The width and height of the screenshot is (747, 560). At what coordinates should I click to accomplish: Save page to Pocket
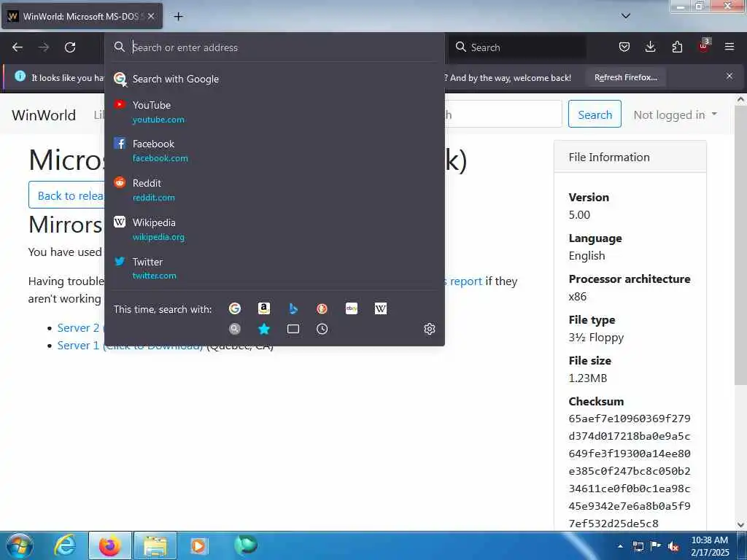pos(624,47)
